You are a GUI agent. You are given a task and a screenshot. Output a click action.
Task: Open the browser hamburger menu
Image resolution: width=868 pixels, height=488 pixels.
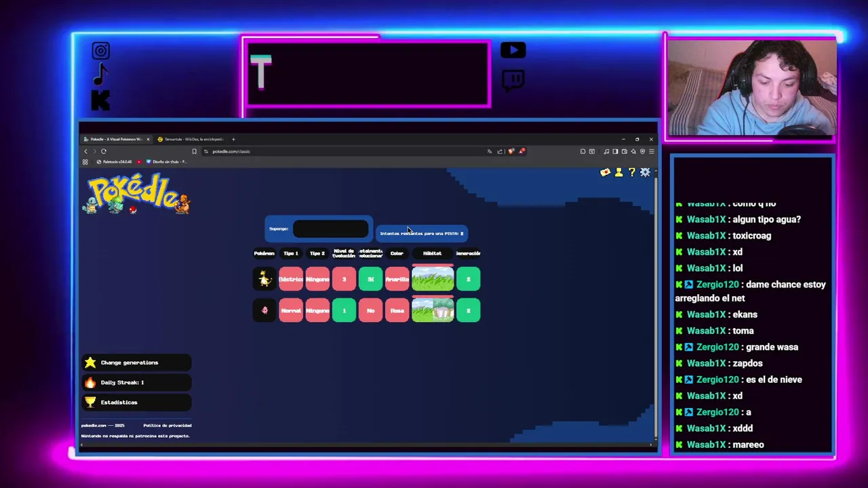652,151
